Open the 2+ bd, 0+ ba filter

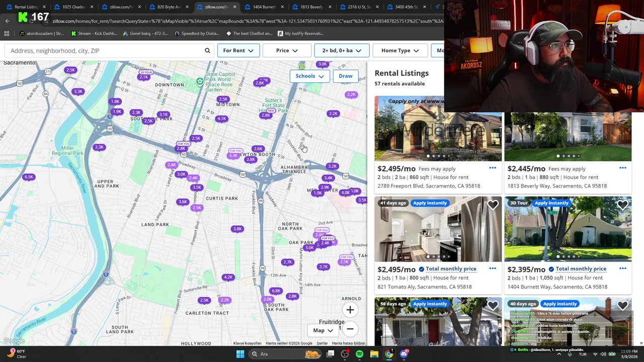click(x=342, y=51)
